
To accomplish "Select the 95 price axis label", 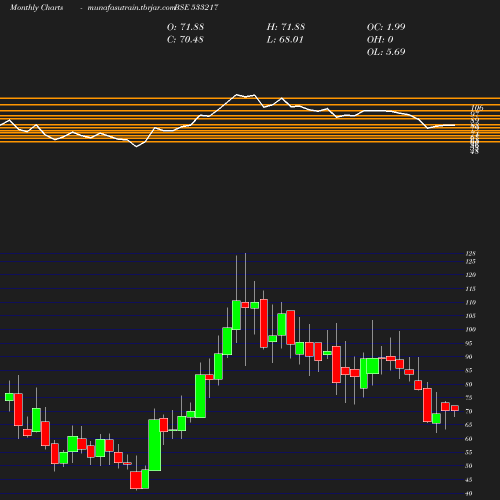I will tap(469, 343).
